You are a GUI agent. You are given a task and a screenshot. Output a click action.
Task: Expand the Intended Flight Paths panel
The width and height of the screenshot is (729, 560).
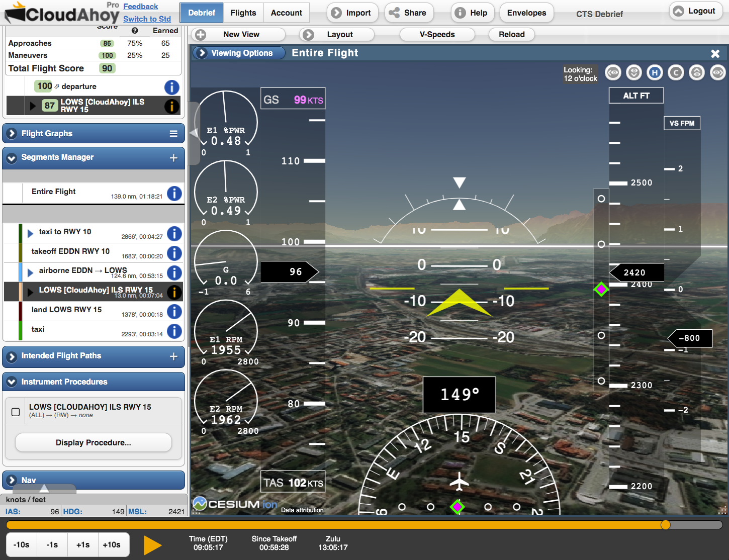coord(12,356)
